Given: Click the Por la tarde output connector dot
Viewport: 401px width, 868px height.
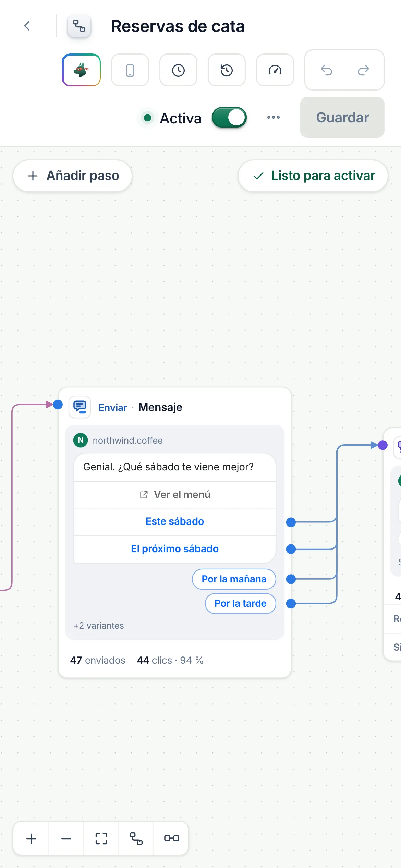Looking at the screenshot, I should tap(291, 603).
